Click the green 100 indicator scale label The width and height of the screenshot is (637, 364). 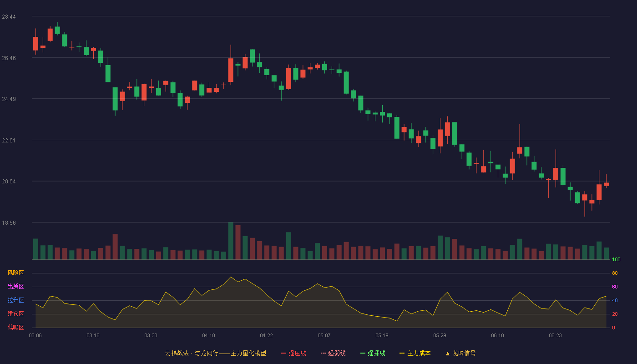pos(616,260)
